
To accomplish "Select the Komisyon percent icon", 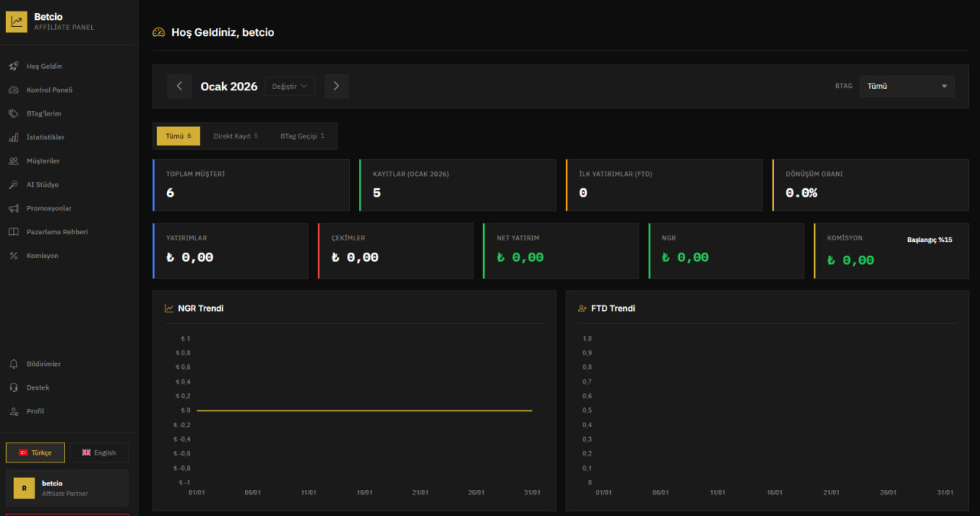I will click(11, 255).
